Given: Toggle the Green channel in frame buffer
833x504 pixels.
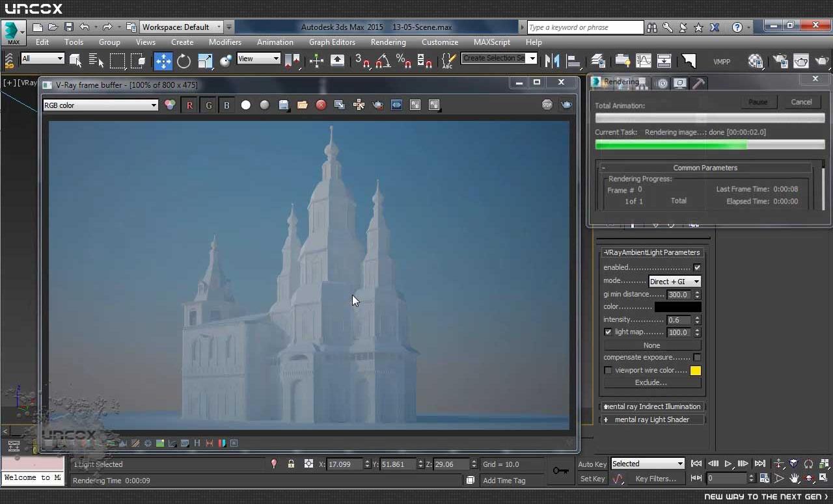Looking at the screenshot, I should point(208,105).
